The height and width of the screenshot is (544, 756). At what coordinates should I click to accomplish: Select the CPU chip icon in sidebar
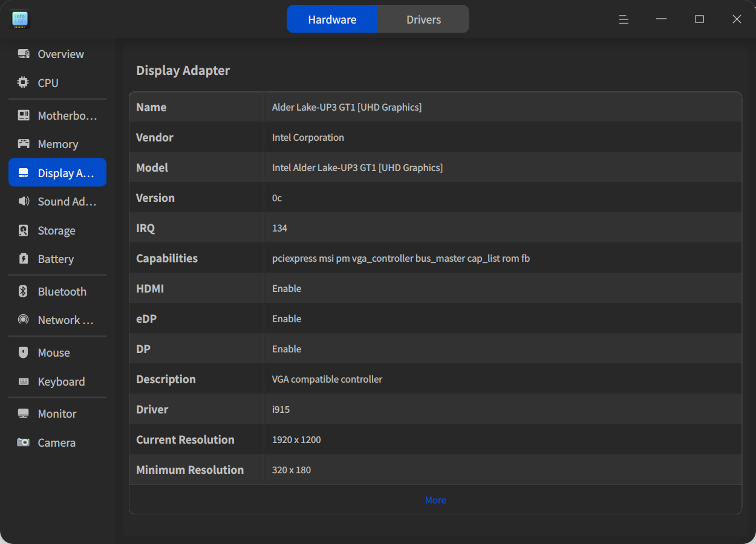(x=24, y=83)
